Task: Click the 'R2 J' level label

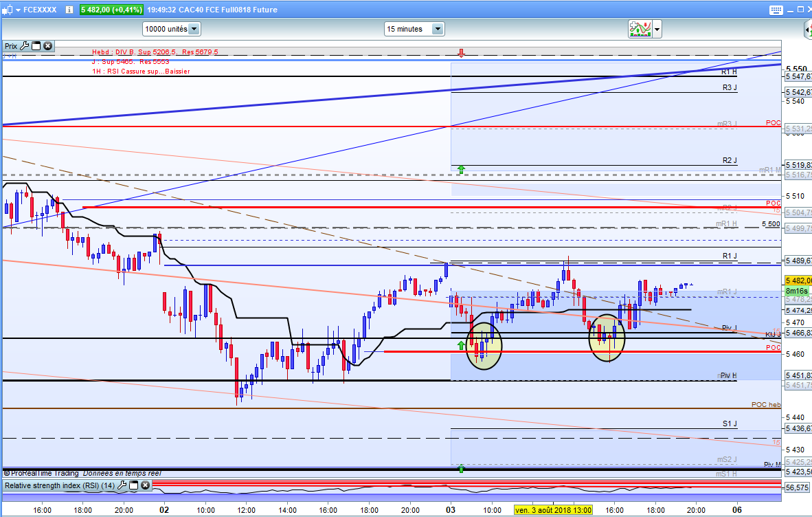Action: tap(730, 161)
